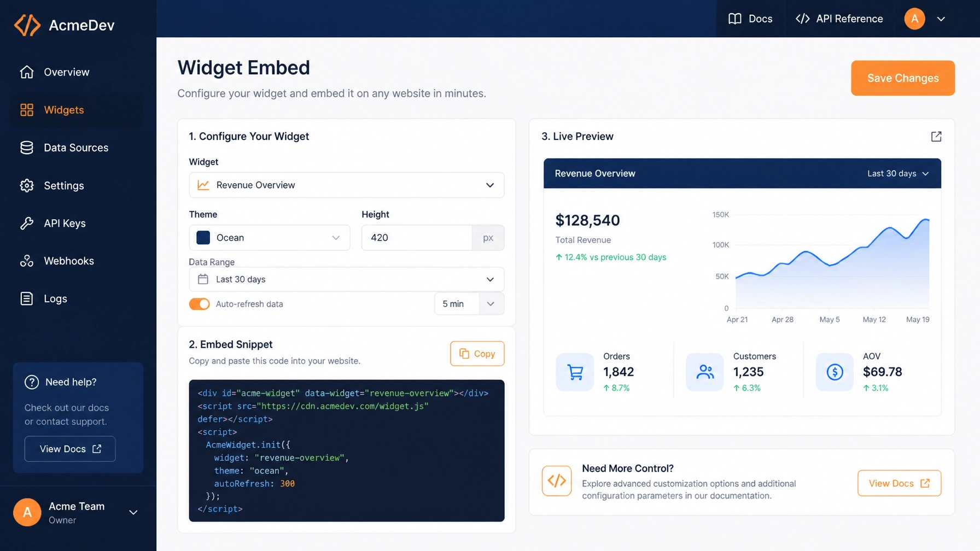Click the Orders 1,842 value
980x551 pixels.
[619, 372]
